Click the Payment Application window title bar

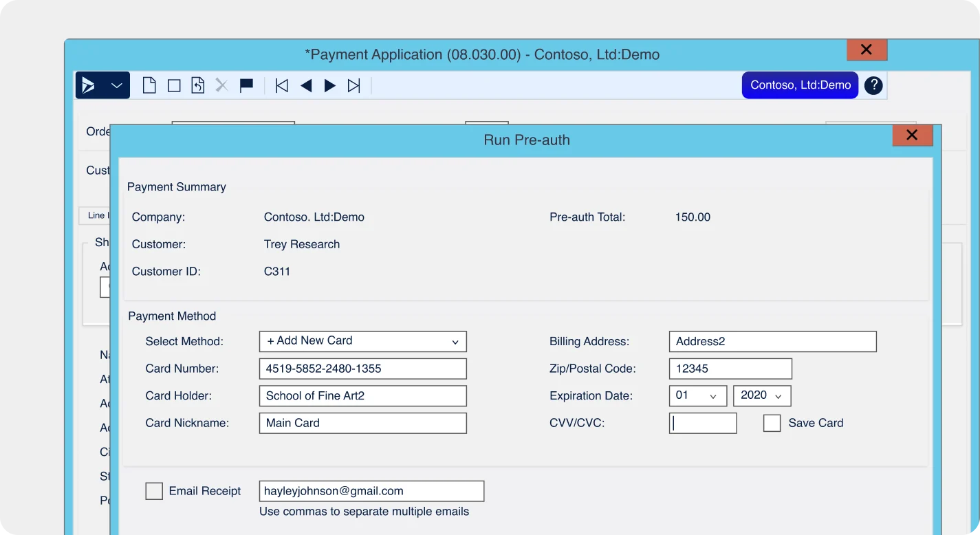tap(482, 54)
